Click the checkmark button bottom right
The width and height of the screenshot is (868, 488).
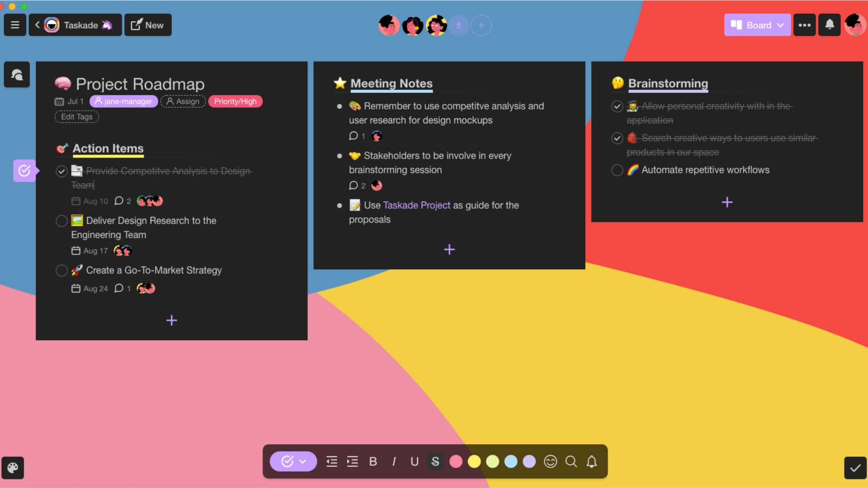[855, 468]
